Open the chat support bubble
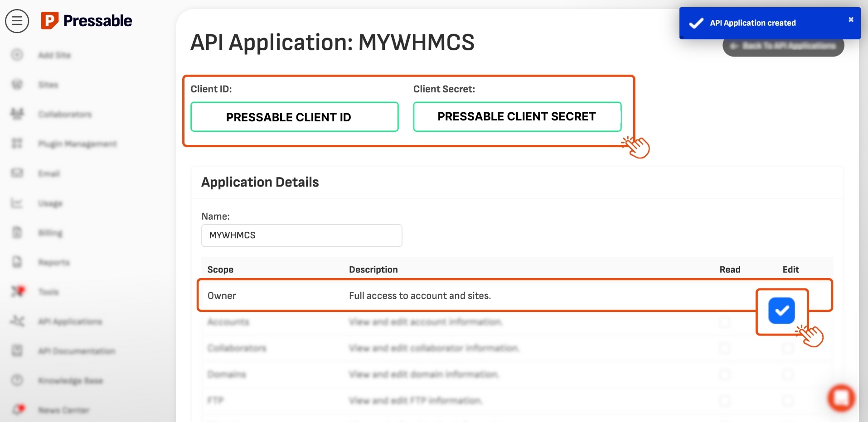This screenshot has width=868, height=422. coord(841,398)
